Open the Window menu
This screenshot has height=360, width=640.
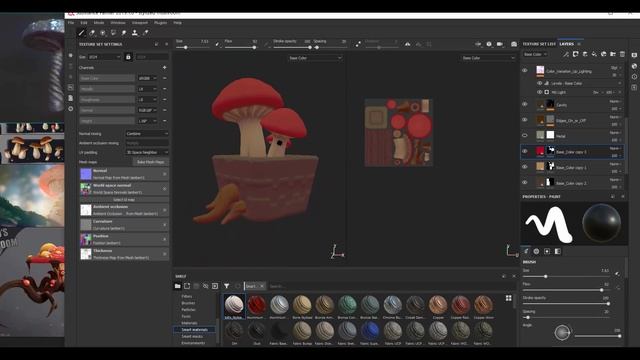118,23
